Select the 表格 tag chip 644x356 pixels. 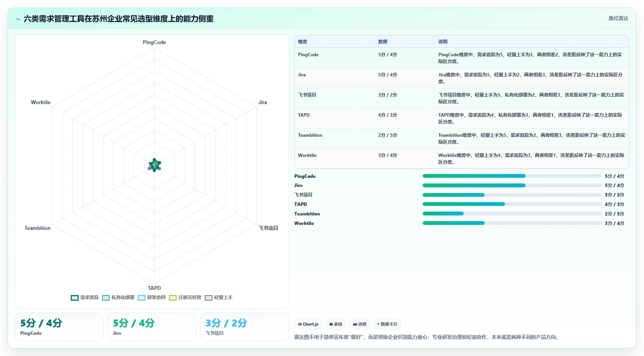[336, 324]
